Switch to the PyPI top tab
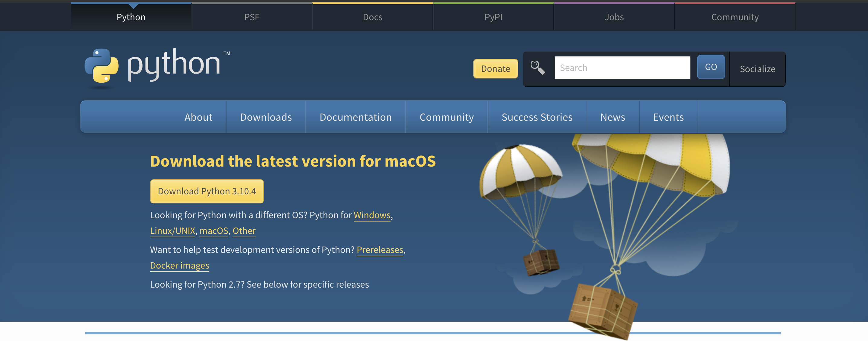Image resolution: width=868 pixels, height=341 pixels. click(493, 17)
